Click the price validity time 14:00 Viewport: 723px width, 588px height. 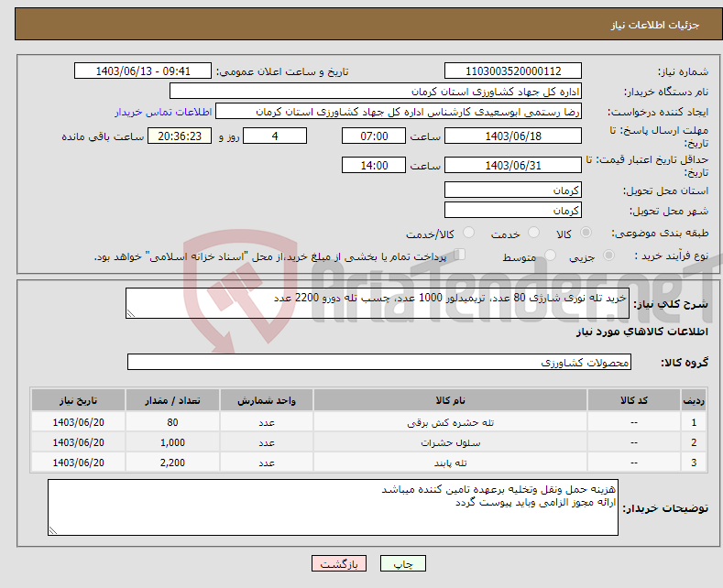pyautogui.click(x=374, y=165)
